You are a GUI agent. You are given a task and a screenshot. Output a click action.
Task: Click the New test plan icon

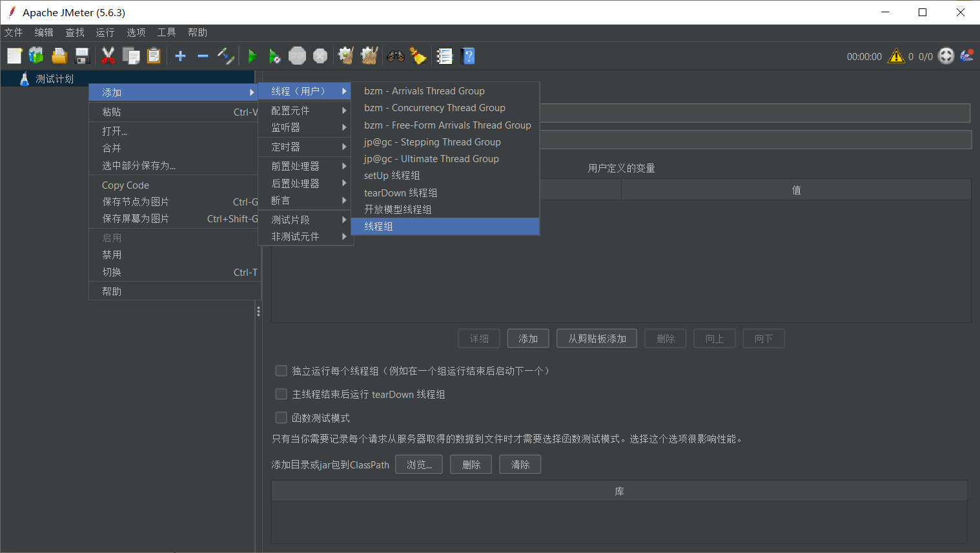(14, 56)
